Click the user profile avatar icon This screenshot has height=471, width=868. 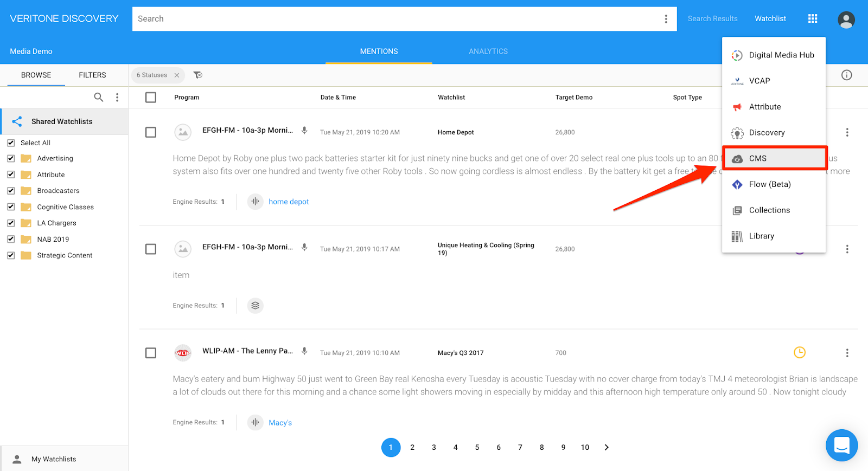point(846,20)
